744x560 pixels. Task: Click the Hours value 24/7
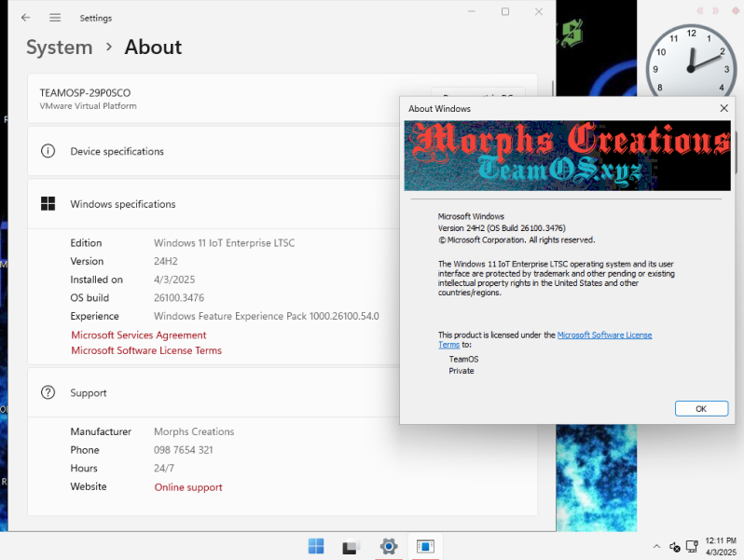164,469
